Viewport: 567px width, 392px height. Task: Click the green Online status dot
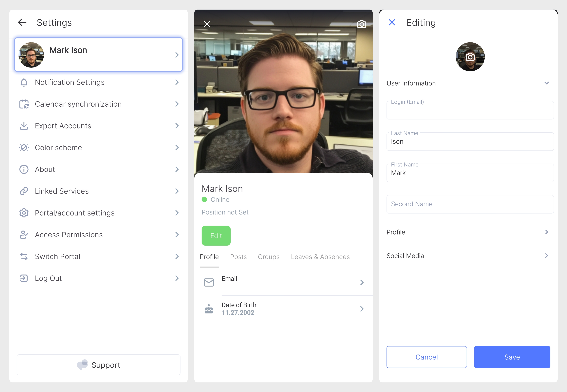click(204, 199)
